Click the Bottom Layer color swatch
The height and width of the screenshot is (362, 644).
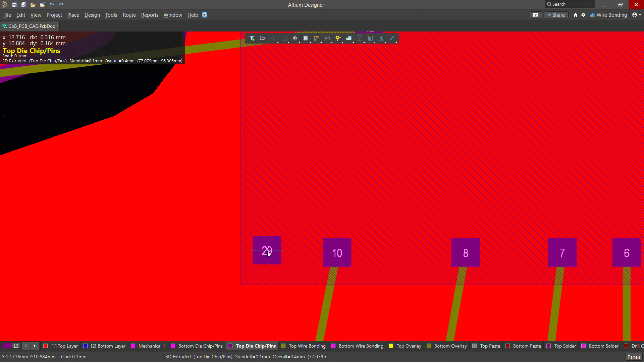pos(86,346)
